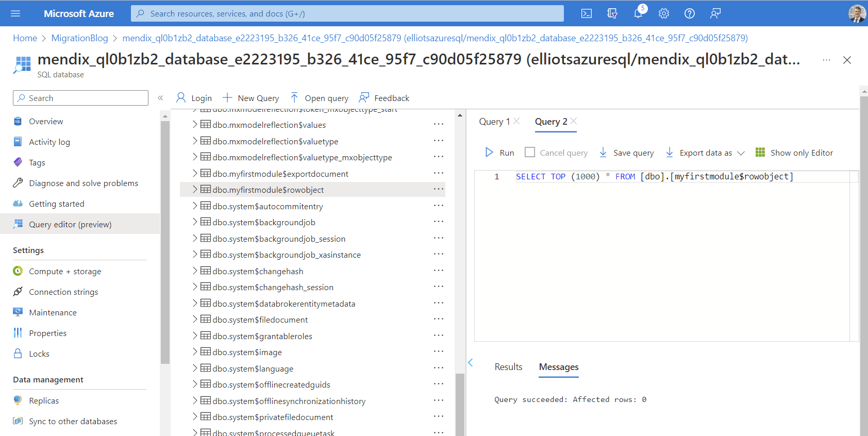
Task: Open more options for dbo.system$language
Action: [x=439, y=368]
